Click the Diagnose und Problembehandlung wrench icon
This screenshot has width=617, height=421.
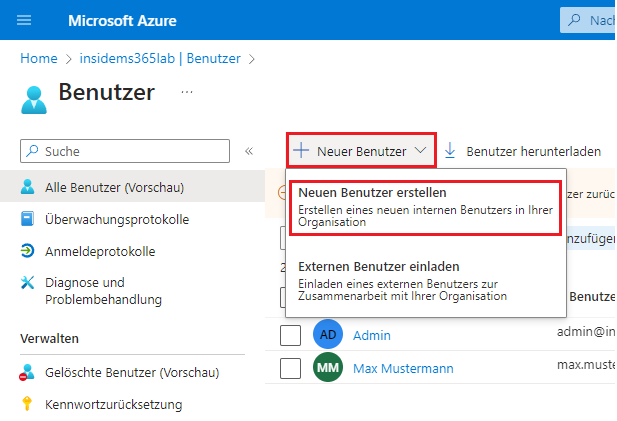(x=28, y=283)
